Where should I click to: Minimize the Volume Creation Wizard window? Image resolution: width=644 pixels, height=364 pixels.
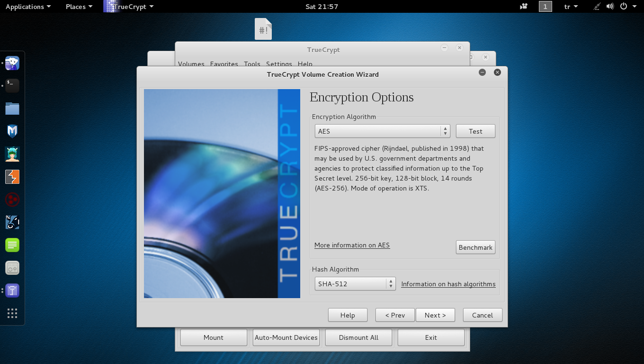[482, 73]
